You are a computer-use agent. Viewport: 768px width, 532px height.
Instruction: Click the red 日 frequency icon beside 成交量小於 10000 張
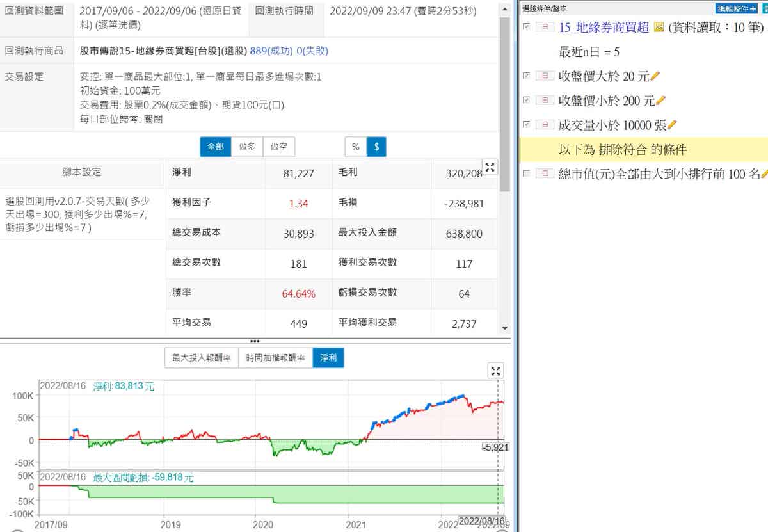545,125
